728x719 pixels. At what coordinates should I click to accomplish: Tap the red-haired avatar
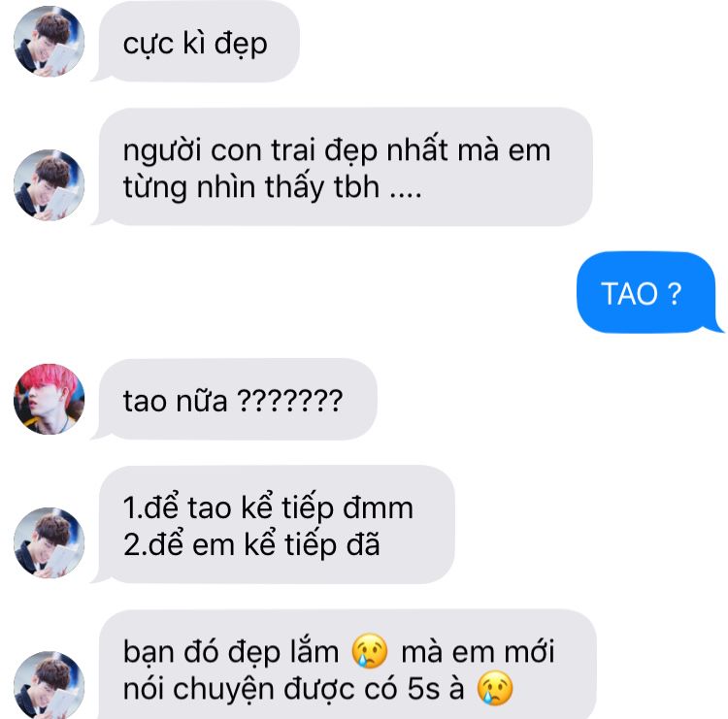[x=50, y=399]
